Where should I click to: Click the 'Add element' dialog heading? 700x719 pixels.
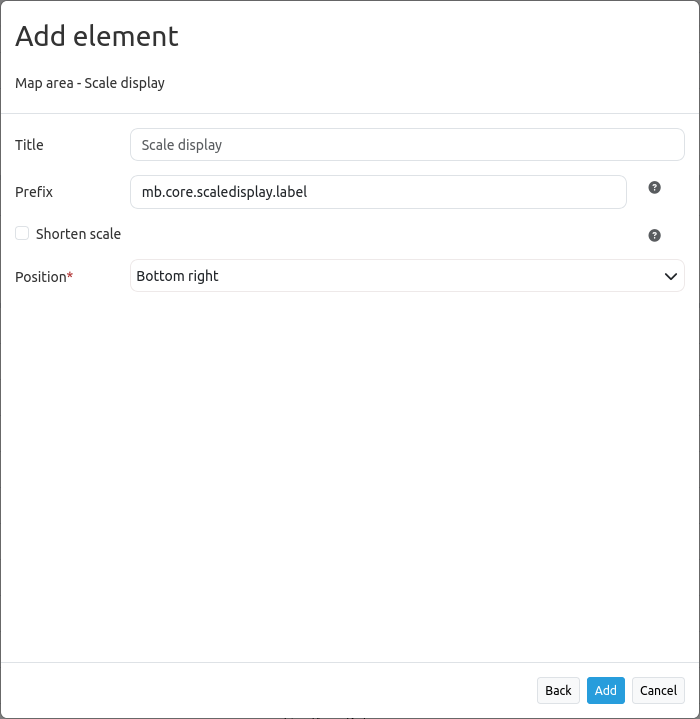point(97,36)
